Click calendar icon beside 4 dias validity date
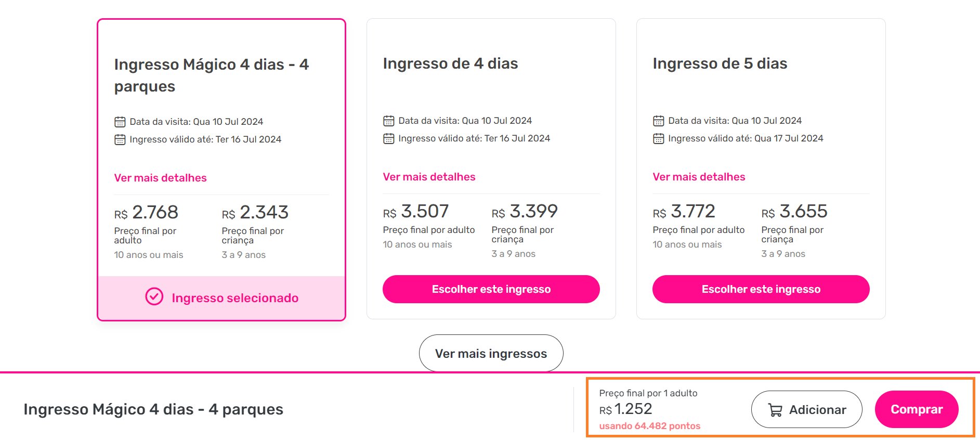 pos(389,139)
